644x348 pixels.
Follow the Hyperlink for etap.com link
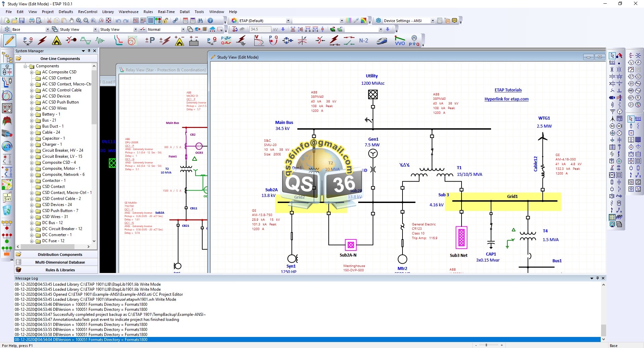[x=506, y=99]
